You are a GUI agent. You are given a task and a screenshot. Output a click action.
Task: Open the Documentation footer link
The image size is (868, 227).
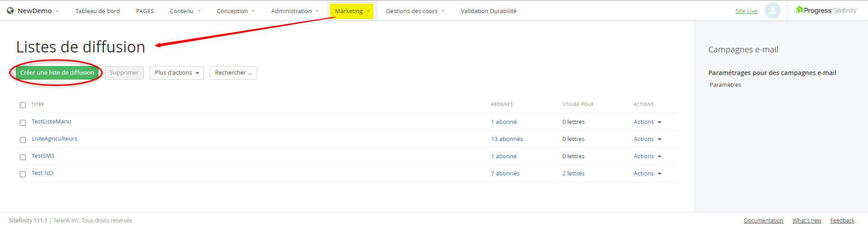tap(763, 221)
